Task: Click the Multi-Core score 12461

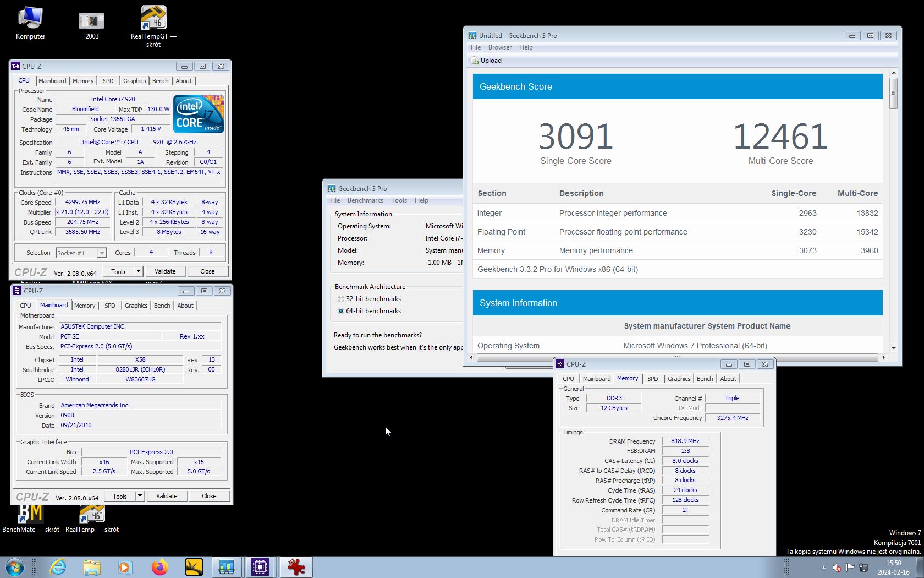Action: 780,136
